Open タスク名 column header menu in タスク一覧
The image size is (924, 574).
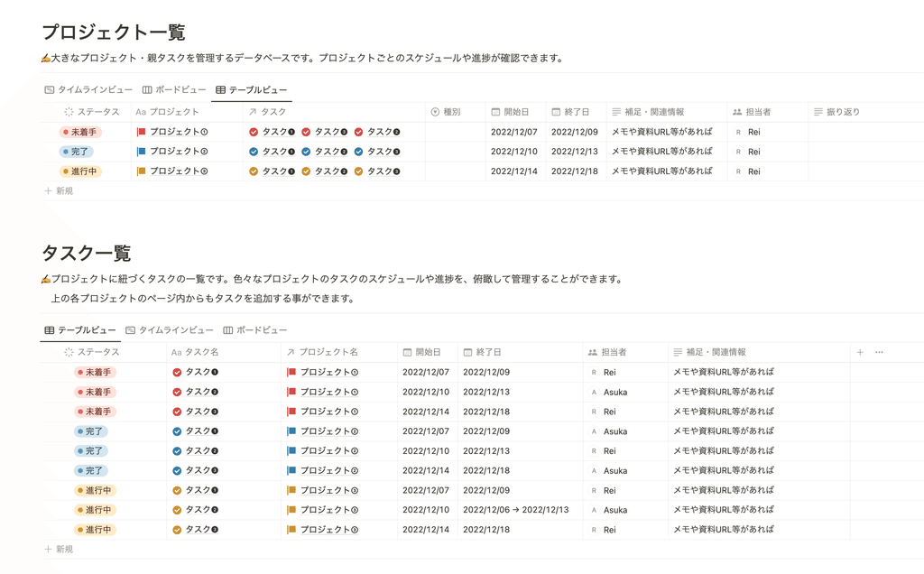tap(195, 352)
